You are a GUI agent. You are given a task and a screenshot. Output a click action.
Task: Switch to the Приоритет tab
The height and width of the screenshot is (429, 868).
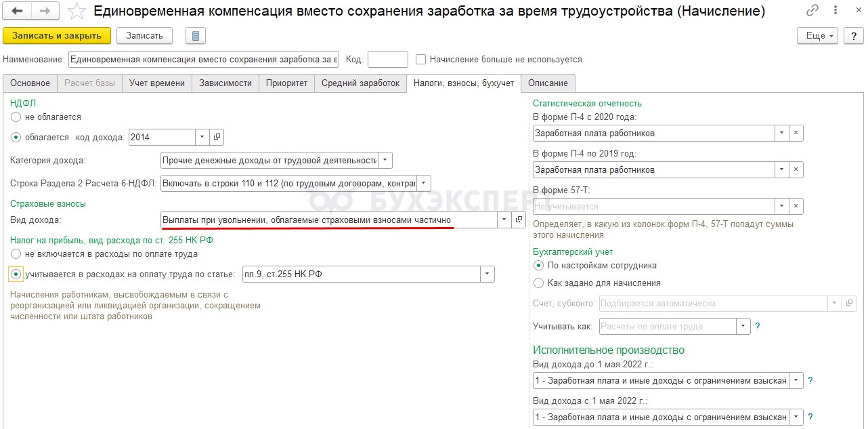point(287,83)
